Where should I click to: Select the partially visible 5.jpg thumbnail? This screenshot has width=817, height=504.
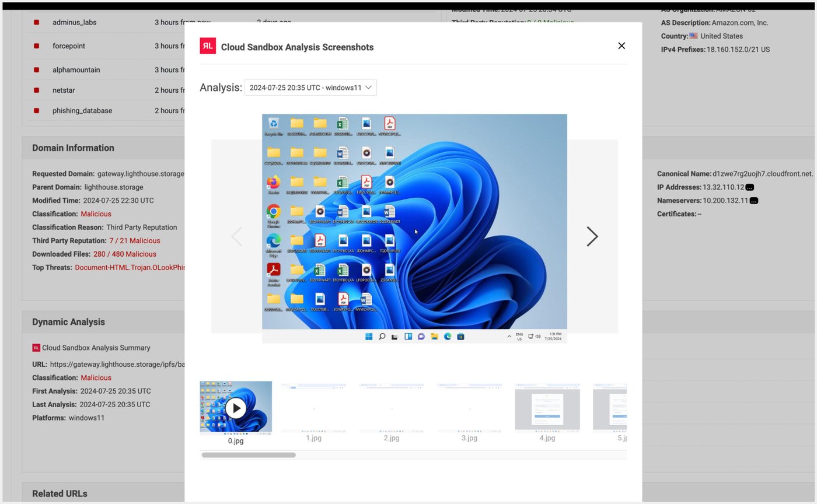(610, 407)
